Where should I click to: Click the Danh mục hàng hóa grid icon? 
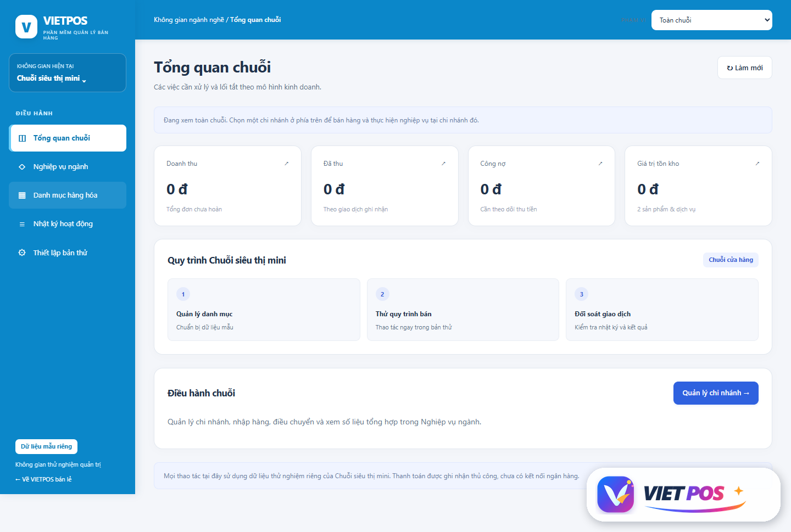pos(22,195)
